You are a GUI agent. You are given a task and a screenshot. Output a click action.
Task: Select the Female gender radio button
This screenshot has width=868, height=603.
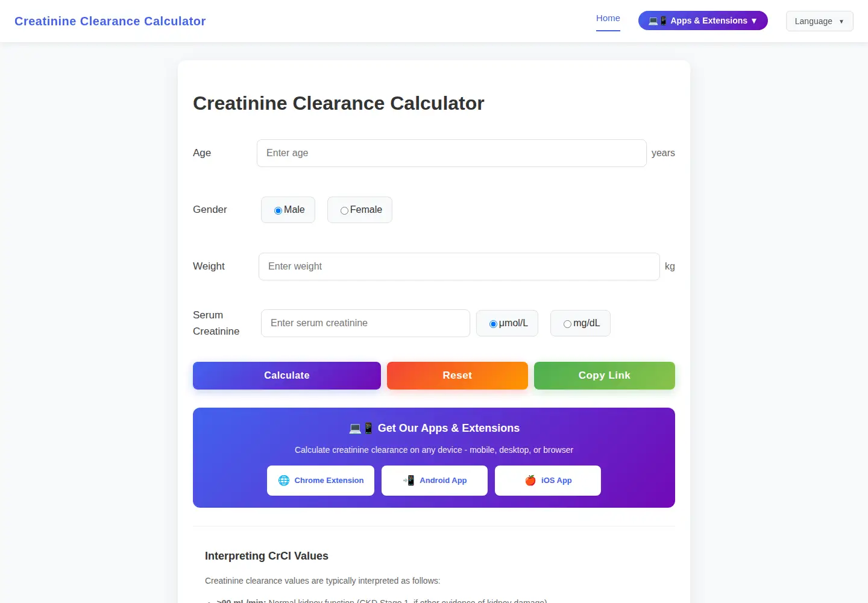click(344, 210)
